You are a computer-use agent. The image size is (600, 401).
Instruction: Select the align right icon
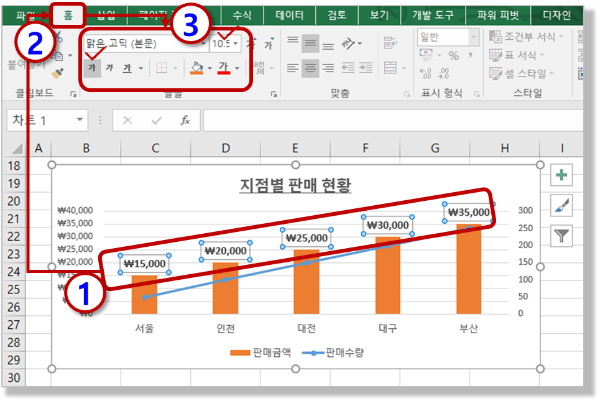pos(328,68)
